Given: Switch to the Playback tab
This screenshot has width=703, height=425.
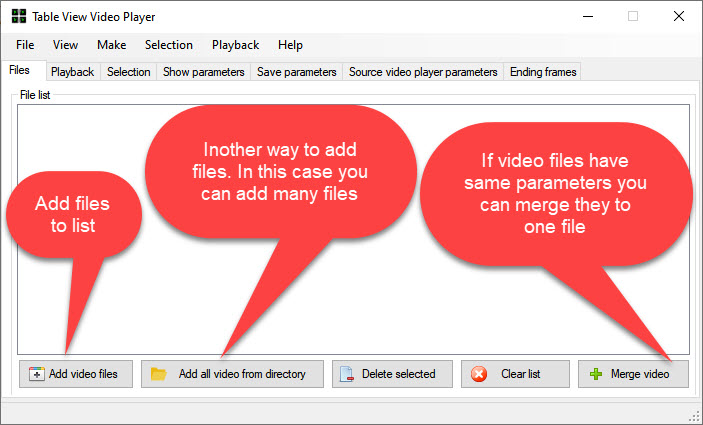Looking at the screenshot, I should point(73,72).
